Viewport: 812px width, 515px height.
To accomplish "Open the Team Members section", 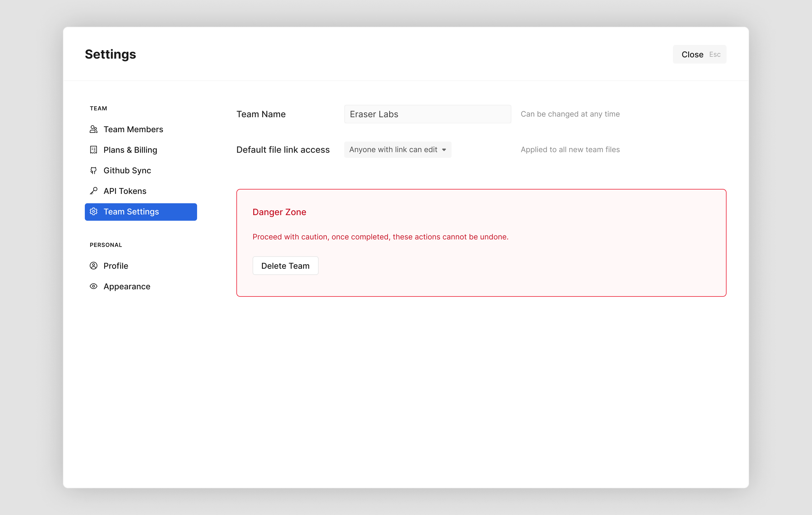I will pos(133,129).
